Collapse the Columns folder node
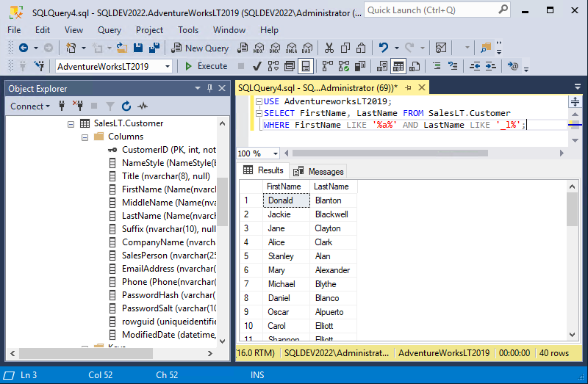 [85, 137]
